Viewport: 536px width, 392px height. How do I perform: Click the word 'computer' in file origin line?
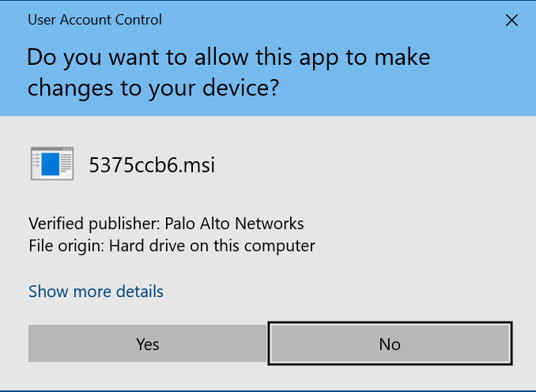282,246
